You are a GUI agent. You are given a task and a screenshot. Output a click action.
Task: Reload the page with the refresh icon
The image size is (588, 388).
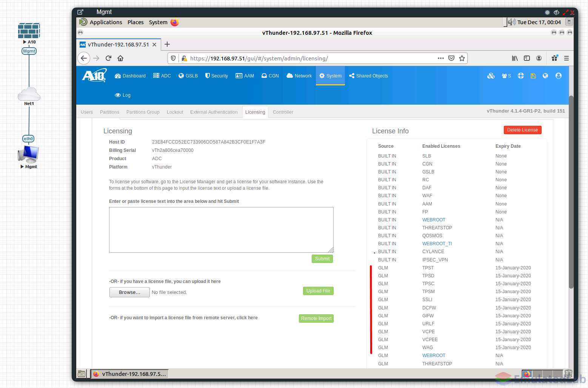[x=108, y=58]
